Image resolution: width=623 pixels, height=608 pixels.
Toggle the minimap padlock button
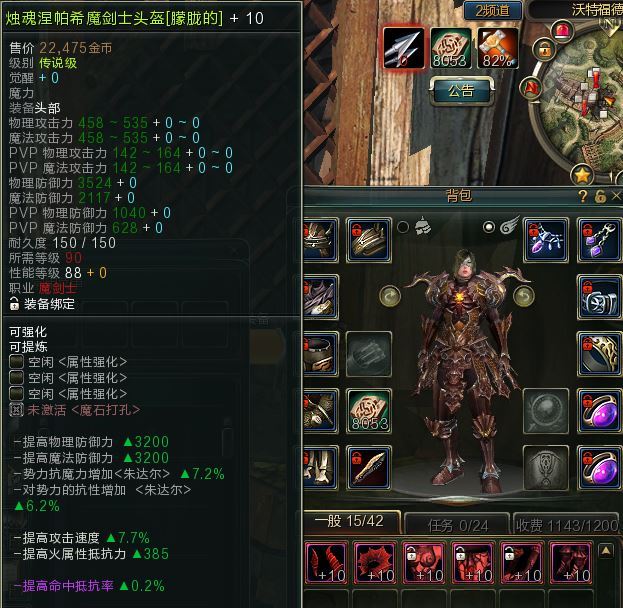[545, 50]
